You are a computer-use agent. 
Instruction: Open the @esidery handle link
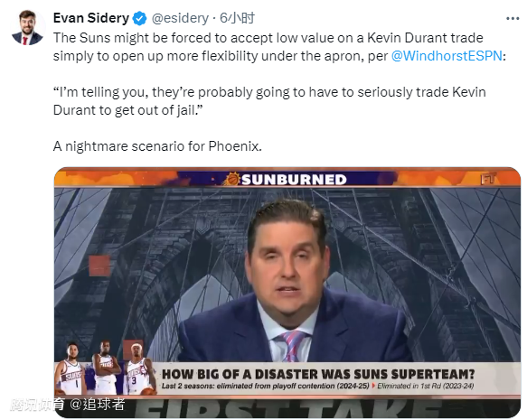[x=180, y=18]
